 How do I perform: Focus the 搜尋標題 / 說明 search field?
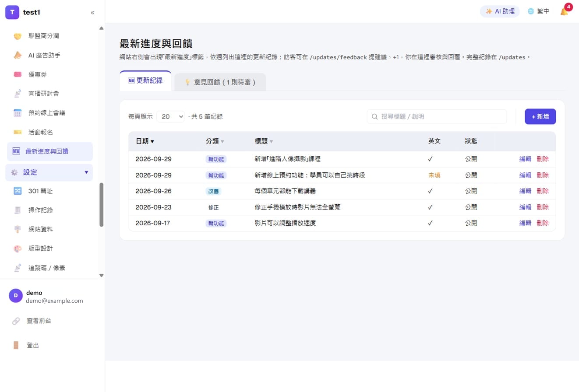[437, 116]
